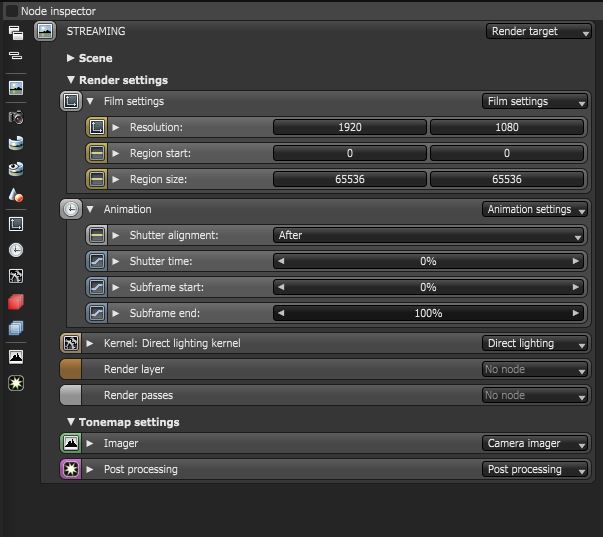The image size is (603, 537).
Task: Expand the Resolution row
Action: point(116,128)
